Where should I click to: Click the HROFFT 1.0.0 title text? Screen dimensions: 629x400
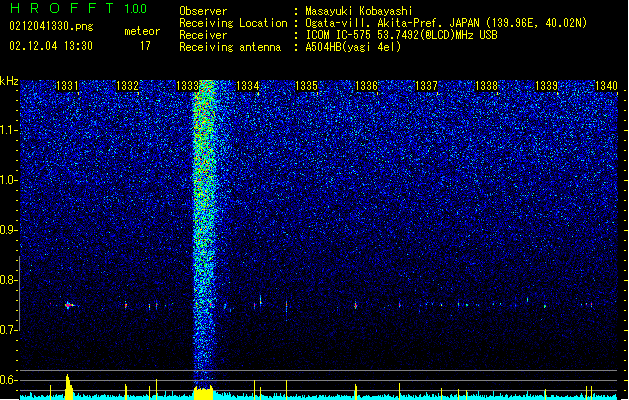(79, 8)
